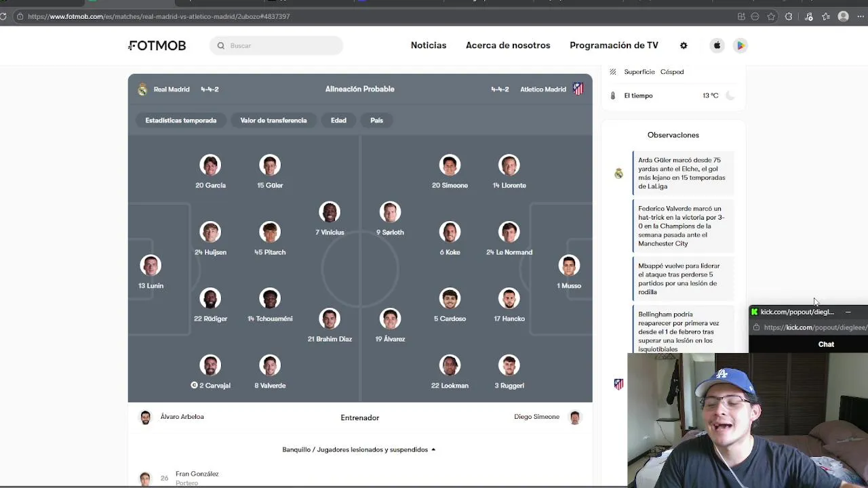Screen dimensions: 868x488
Task: Click Álvaro Arbeloa coach photo
Action: 145,418
